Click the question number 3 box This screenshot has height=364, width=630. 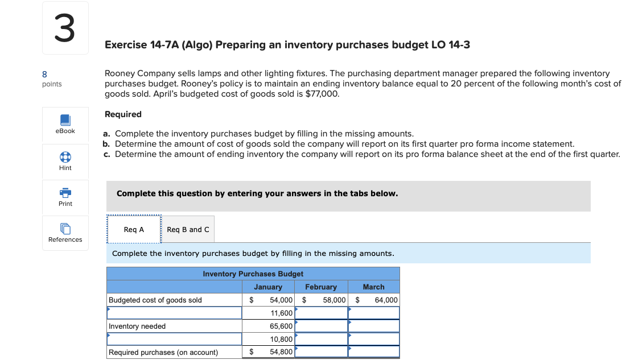(x=65, y=27)
